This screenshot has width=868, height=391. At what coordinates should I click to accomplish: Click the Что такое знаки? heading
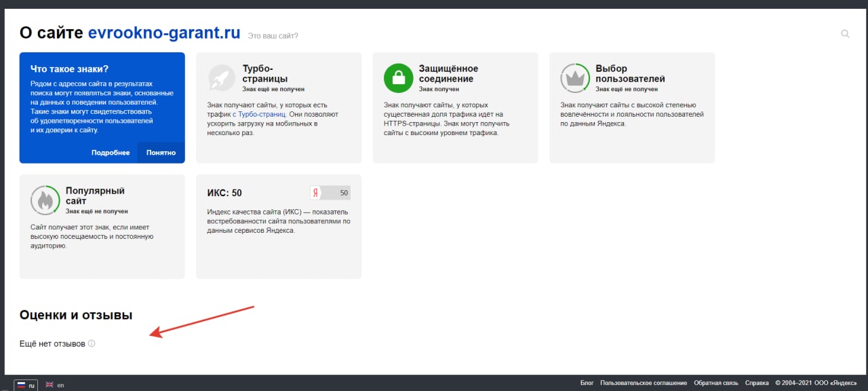pos(70,69)
